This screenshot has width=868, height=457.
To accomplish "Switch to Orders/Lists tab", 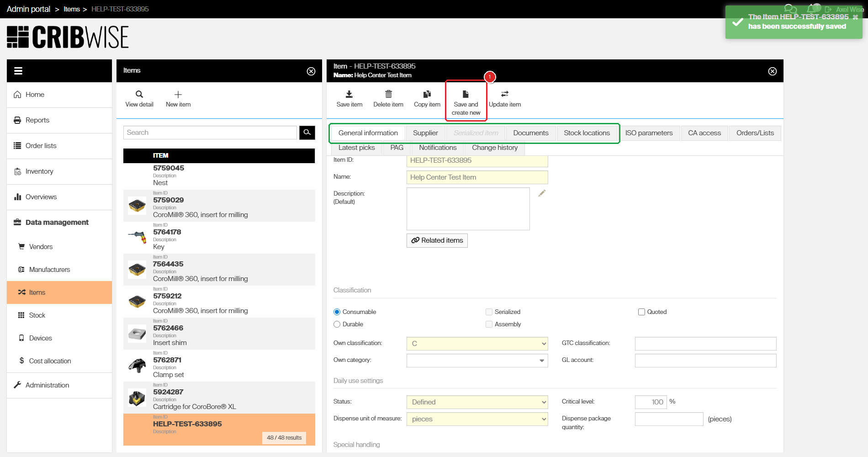I will pyautogui.click(x=755, y=133).
